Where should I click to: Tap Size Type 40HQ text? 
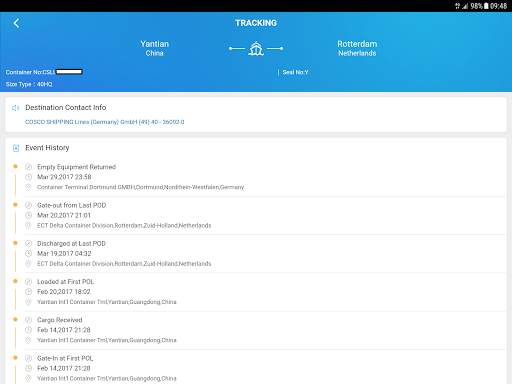coord(29,84)
